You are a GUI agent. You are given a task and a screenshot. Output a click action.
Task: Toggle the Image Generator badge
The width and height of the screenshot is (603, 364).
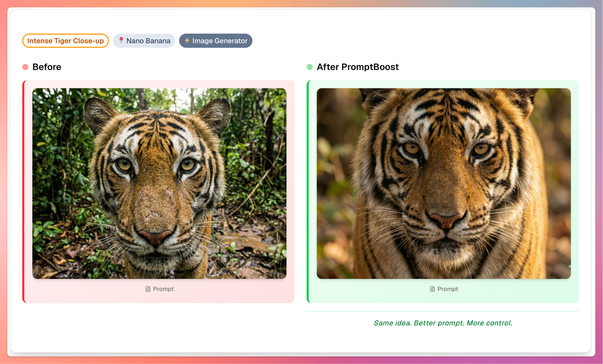216,41
